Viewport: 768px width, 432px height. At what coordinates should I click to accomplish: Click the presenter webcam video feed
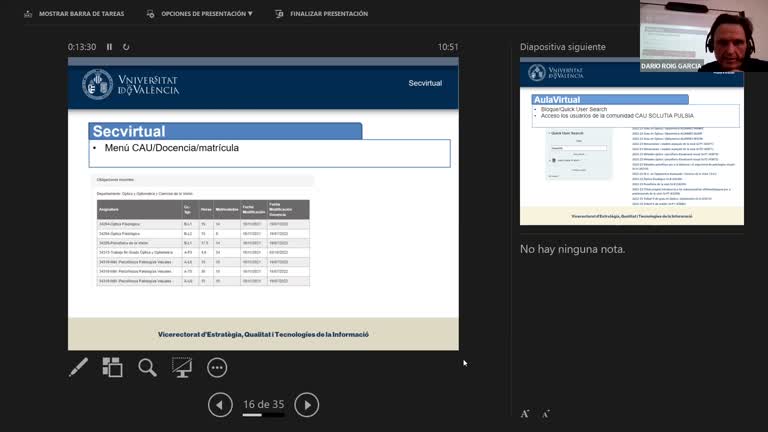(x=703, y=36)
